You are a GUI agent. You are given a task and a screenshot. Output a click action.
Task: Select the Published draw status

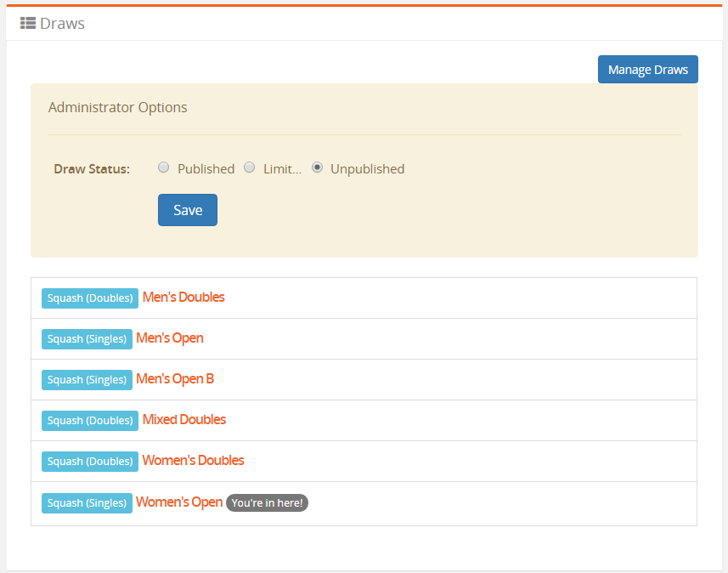(x=163, y=167)
